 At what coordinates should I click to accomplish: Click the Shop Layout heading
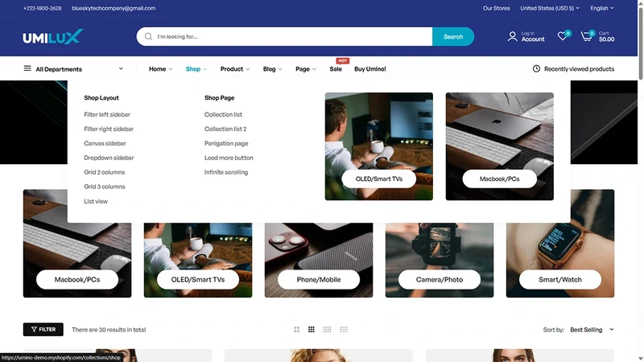(101, 97)
